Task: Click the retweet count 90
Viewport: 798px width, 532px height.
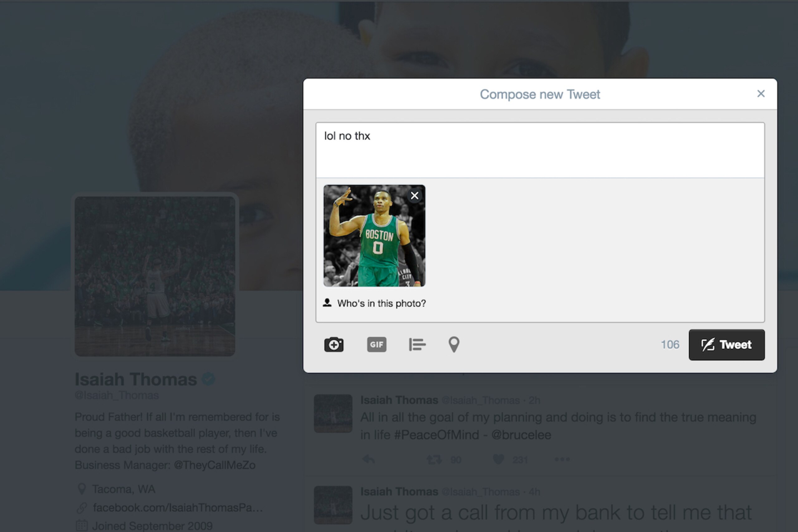Action: 456,460
